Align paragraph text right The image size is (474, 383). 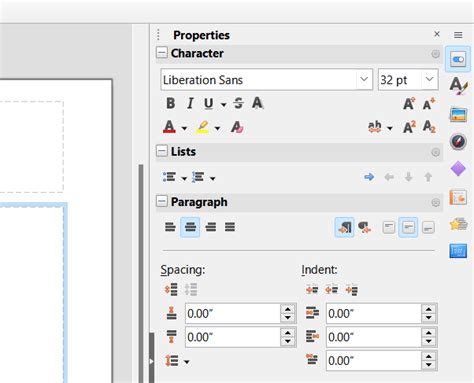tap(210, 227)
